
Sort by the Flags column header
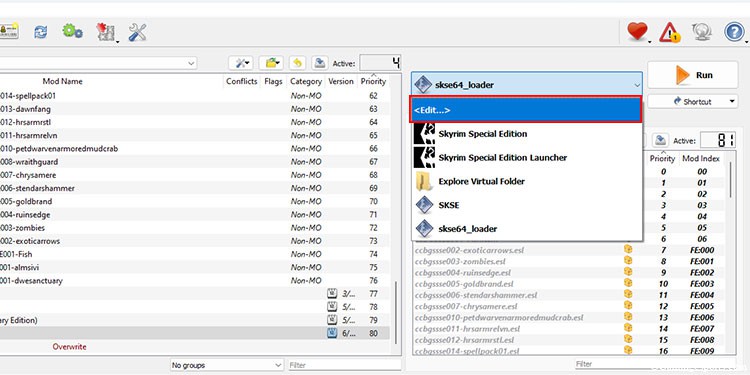coord(273,81)
